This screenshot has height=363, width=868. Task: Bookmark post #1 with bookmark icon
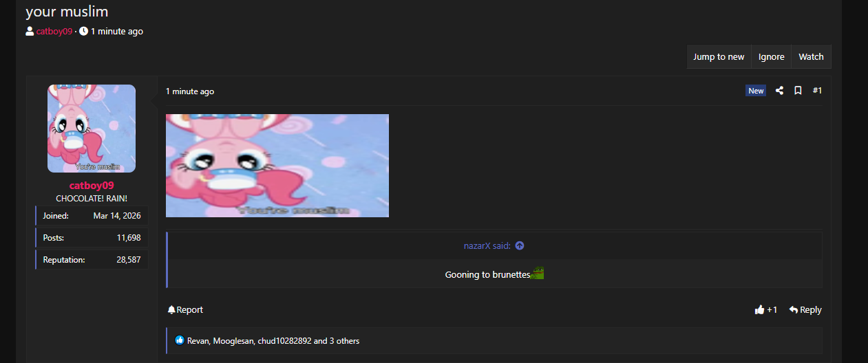[798, 91]
